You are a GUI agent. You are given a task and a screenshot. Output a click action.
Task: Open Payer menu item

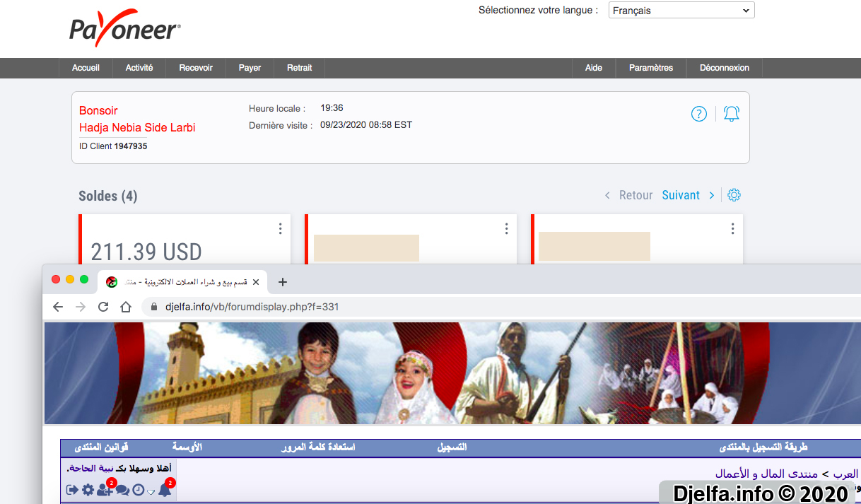click(x=250, y=68)
